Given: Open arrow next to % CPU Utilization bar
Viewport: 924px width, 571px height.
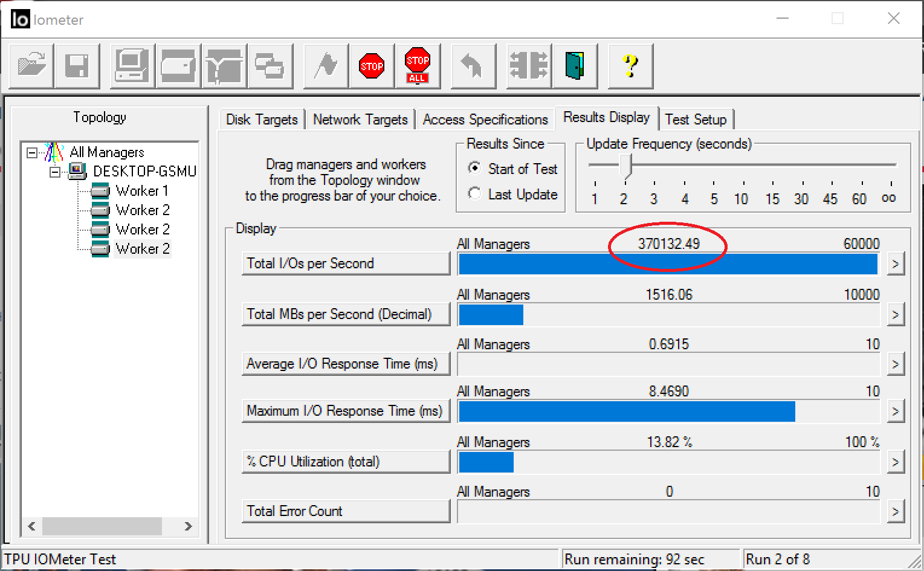Looking at the screenshot, I should 896,462.
